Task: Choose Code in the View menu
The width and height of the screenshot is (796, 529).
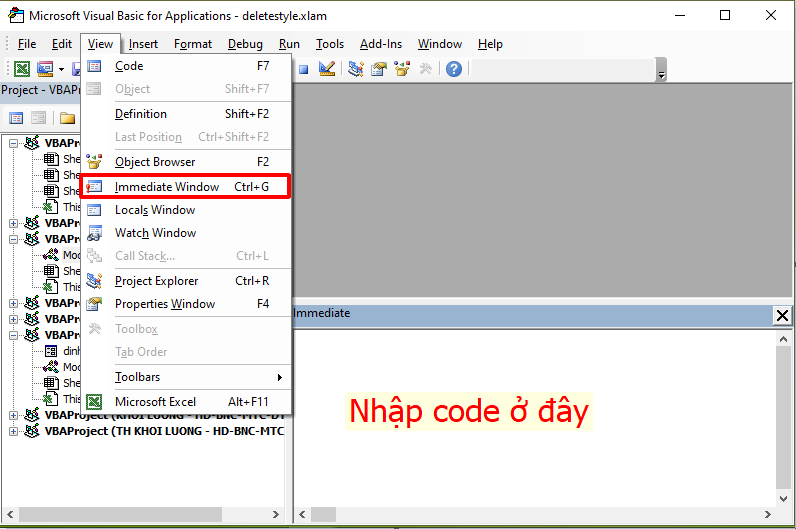Action: pyautogui.click(x=186, y=66)
